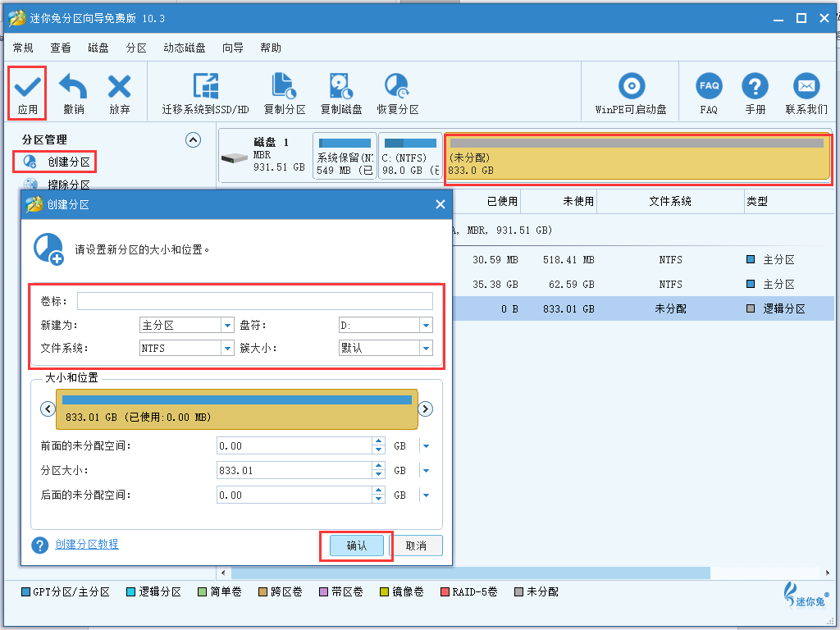Click the 833.01 GB partition size bar
Viewport: 840px width, 630px height.
(x=237, y=409)
